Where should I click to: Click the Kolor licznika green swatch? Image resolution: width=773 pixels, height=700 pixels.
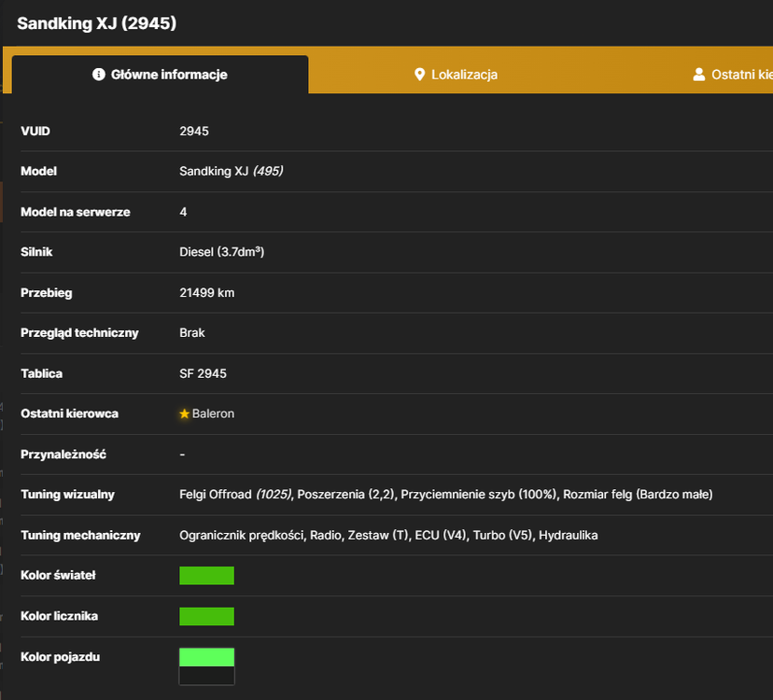[206, 617]
